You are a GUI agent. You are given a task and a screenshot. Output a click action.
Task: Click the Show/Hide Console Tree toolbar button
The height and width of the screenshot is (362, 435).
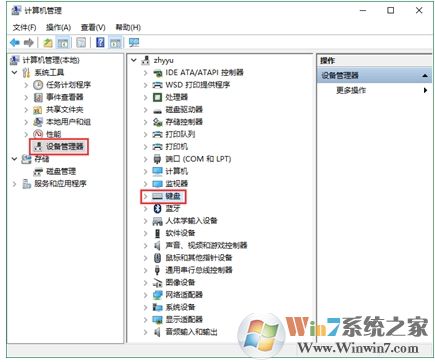coord(63,42)
